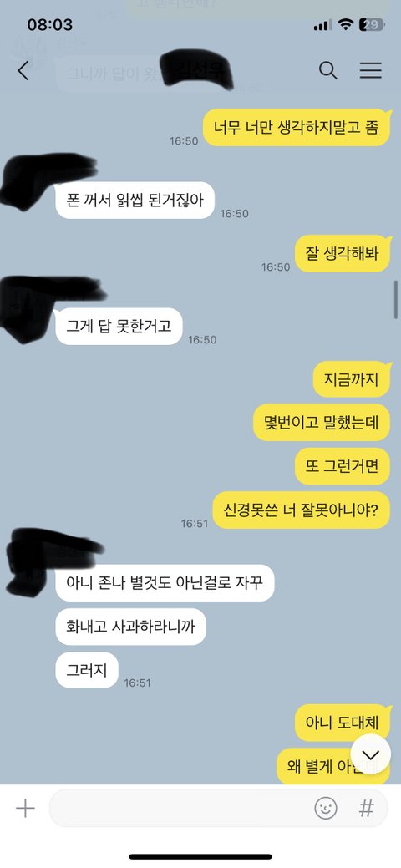Tap the hashtag search icon
The height and width of the screenshot is (868, 401).
click(x=366, y=808)
